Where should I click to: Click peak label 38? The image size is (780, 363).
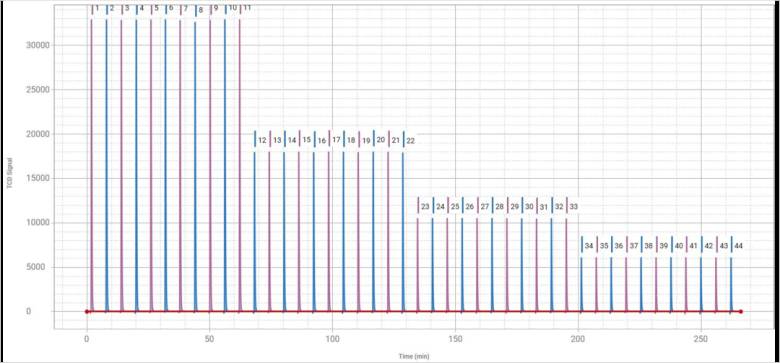[649, 246]
